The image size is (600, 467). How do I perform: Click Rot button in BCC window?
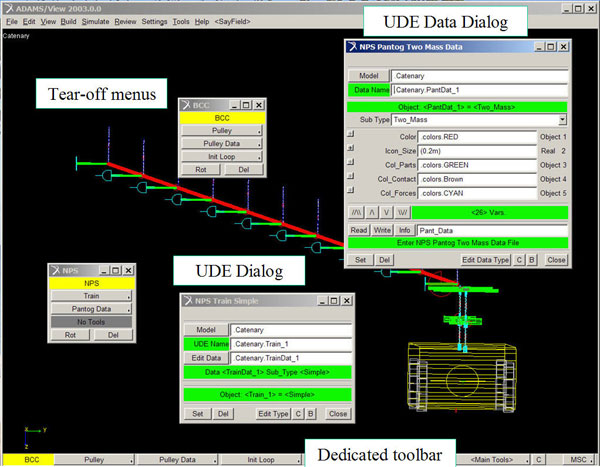coord(201,170)
